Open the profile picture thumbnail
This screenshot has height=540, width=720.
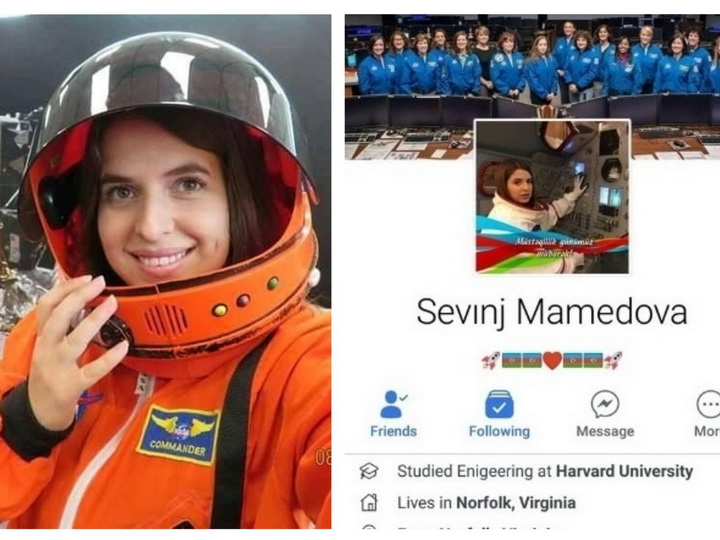pyautogui.click(x=552, y=197)
